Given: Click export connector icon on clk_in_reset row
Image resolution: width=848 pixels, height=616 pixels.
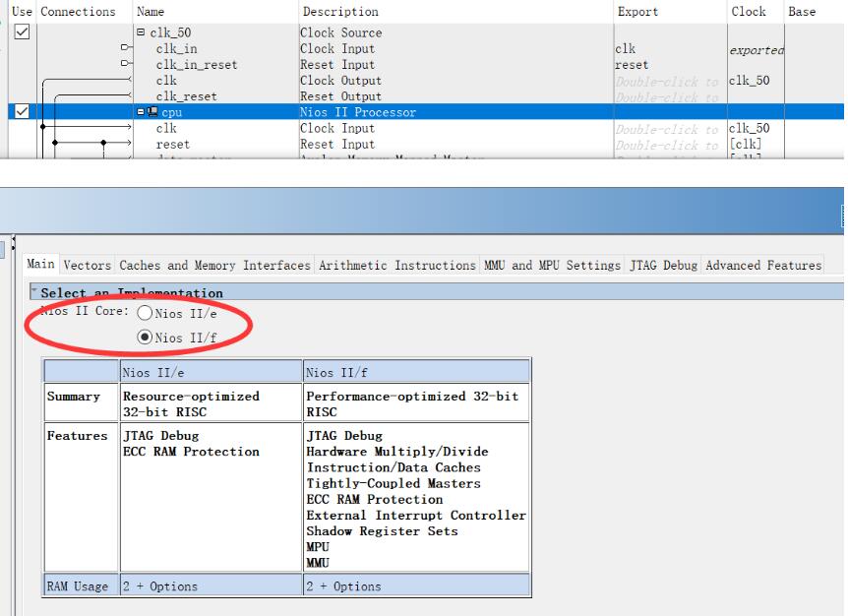Looking at the screenshot, I should click(x=126, y=63).
